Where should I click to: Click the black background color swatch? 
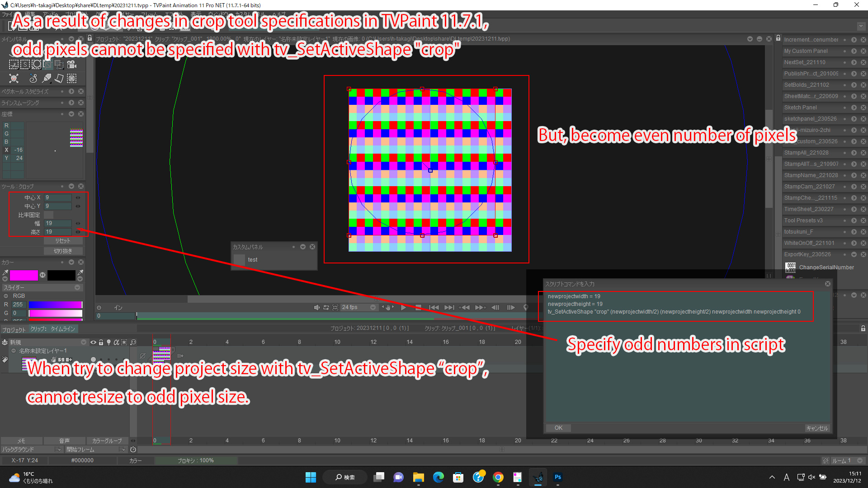[61, 275]
